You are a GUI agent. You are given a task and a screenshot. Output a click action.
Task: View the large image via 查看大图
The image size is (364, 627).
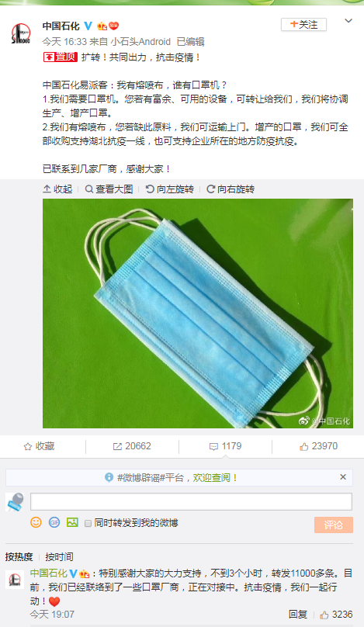click(109, 189)
